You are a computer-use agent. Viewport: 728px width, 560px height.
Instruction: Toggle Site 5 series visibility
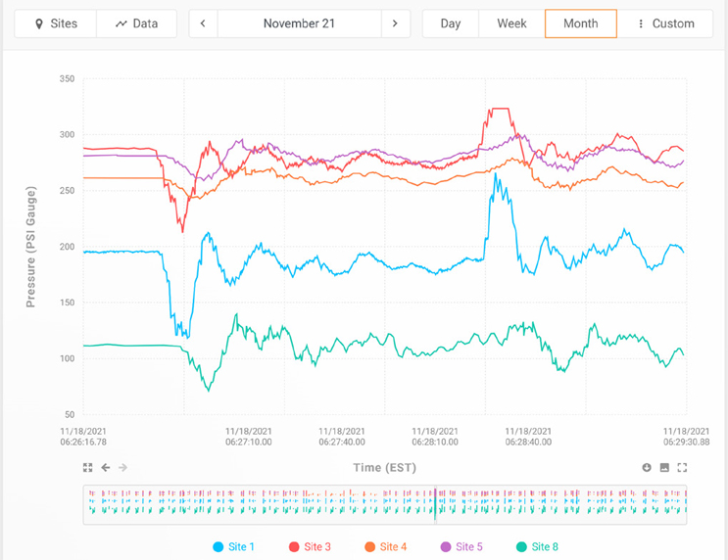(461, 546)
